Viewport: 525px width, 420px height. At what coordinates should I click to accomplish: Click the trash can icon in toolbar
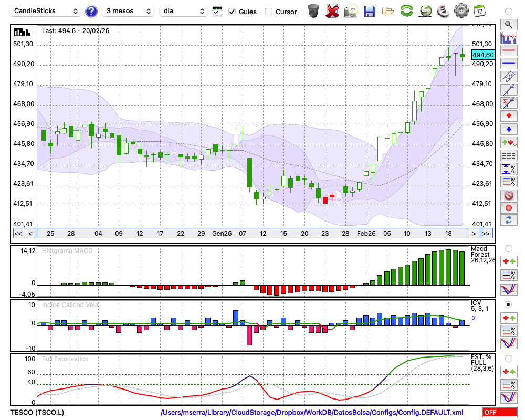click(x=313, y=11)
